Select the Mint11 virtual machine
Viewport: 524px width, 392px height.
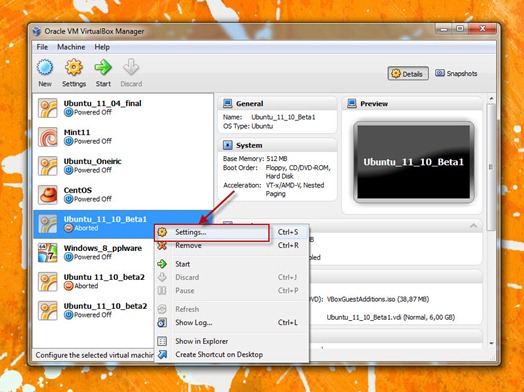[x=123, y=137]
